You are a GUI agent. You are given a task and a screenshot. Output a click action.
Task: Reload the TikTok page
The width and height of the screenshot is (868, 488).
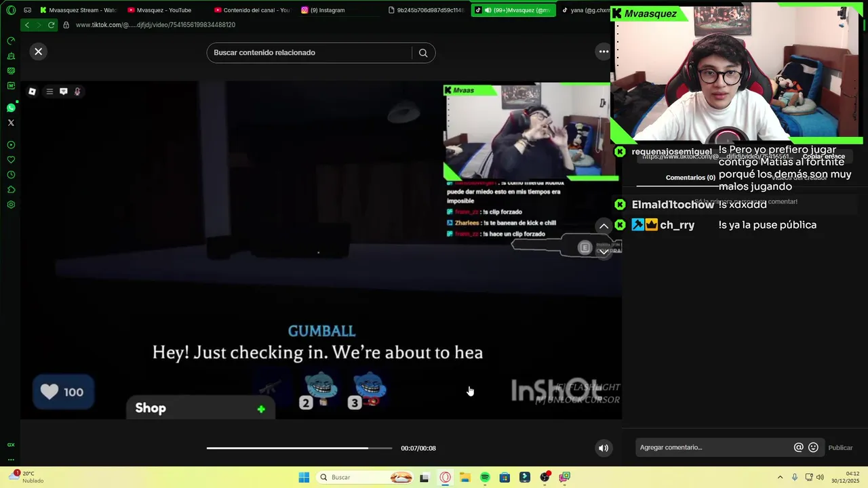pos(51,24)
